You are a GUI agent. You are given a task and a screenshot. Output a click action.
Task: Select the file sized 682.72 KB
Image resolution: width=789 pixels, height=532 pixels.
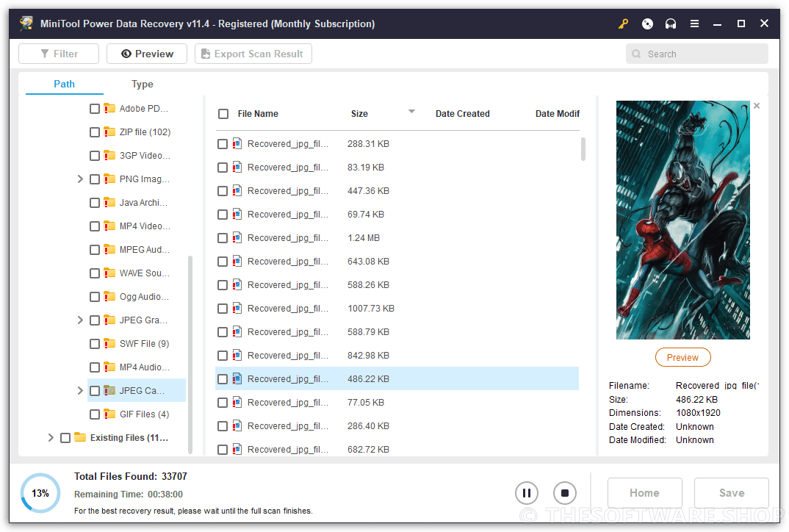(x=397, y=449)
